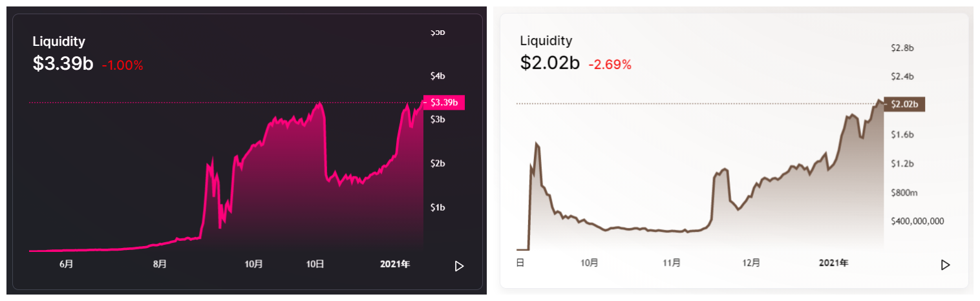Click the $400,000,000 price axis label
Image resolution: width=980 pixels, height=301 pixels.
(x=917, y=221)
